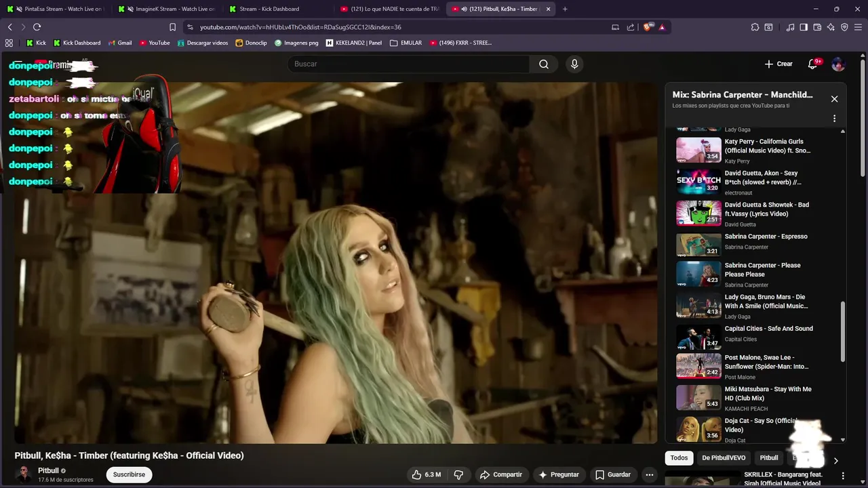
Task: Open the tab search icon in the toolbar
Action: coord(768,27)
